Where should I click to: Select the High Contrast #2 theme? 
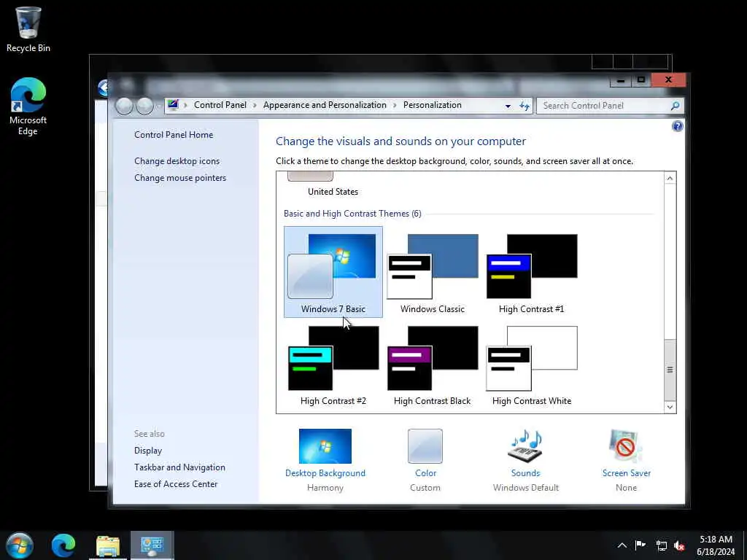(x=333, y=365)
